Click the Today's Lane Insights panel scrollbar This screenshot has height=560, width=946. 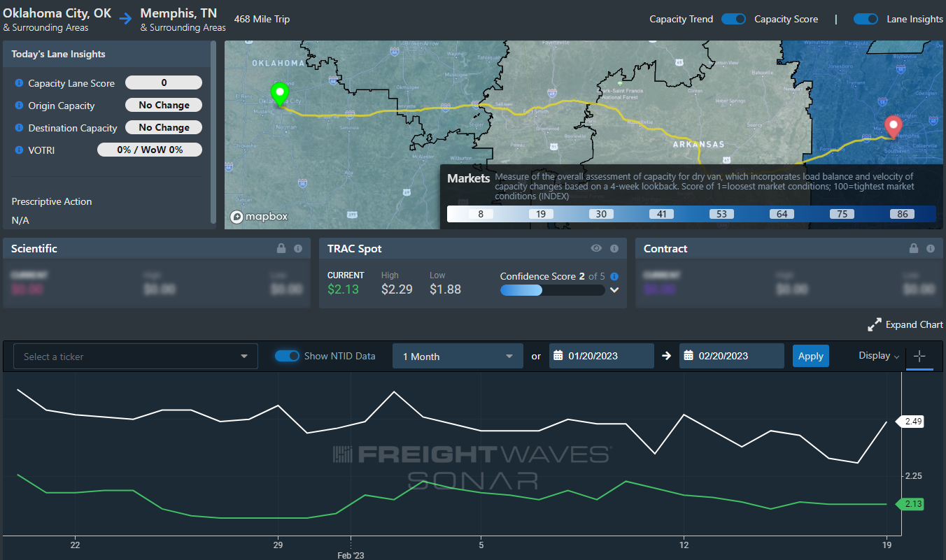213,133
